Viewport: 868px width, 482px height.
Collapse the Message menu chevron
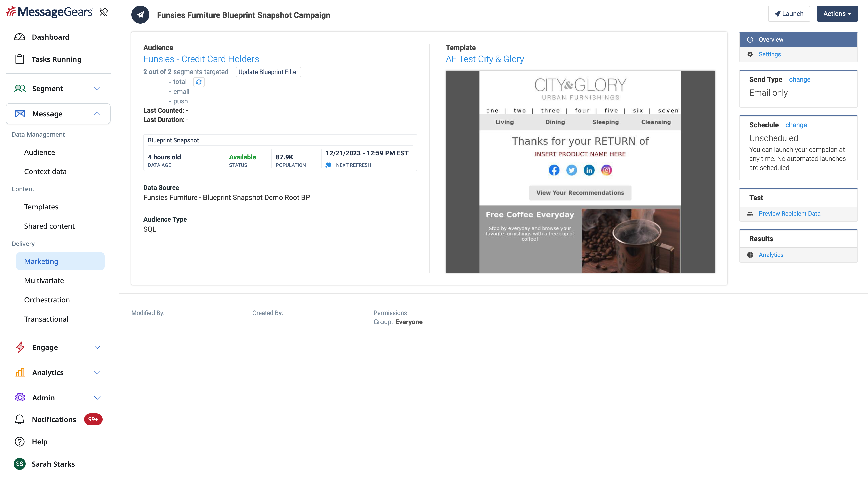(x=97, y=114)
